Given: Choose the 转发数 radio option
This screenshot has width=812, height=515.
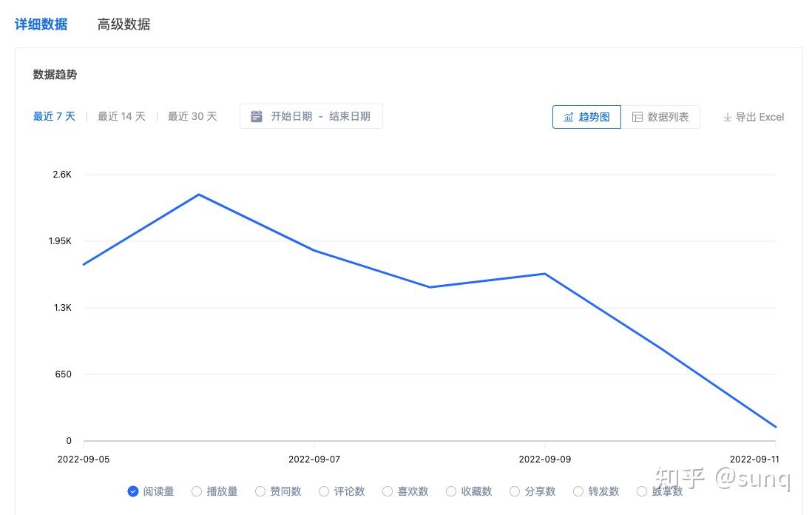Looking at the screenshot, I should pos(578,491).
